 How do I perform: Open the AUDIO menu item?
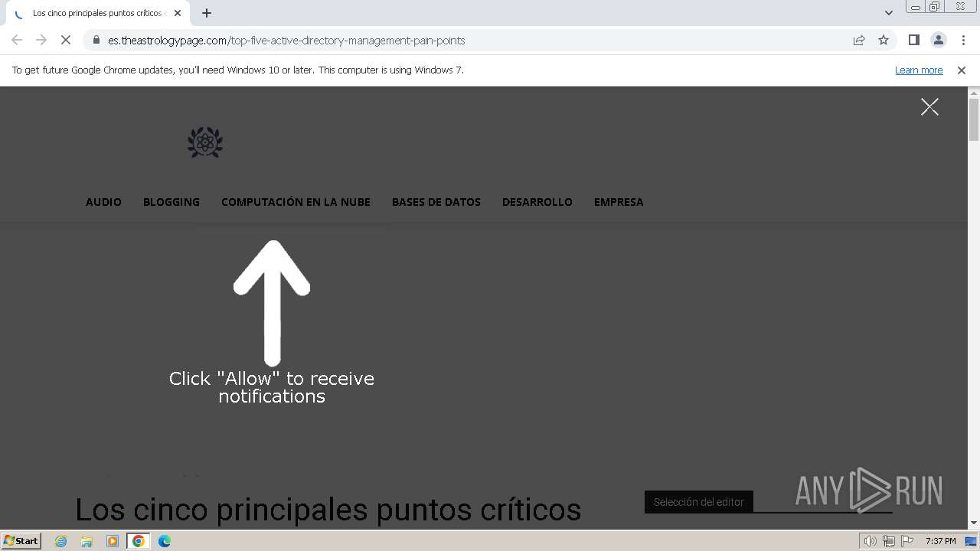103,202
